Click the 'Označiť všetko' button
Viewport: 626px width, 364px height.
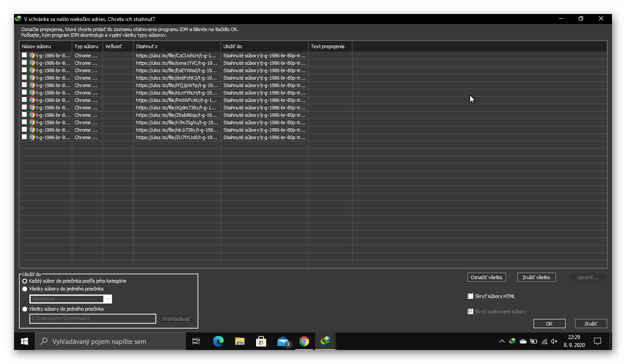point(487,277)
